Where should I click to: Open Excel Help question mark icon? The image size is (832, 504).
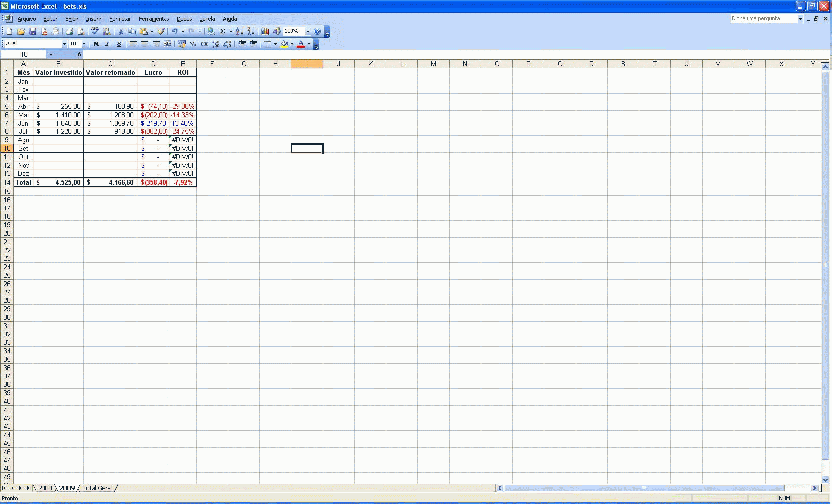pyautogui.click(x=318, y=31)
